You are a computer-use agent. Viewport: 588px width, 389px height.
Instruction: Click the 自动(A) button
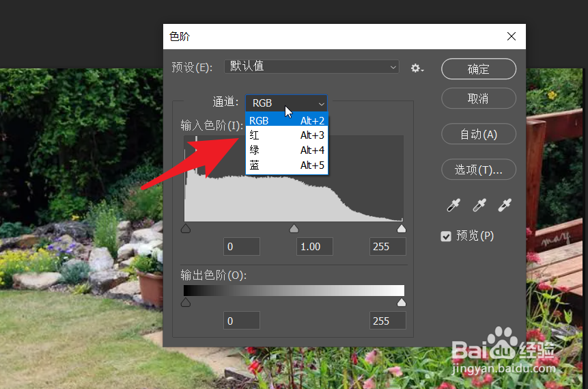pos(479,134)
